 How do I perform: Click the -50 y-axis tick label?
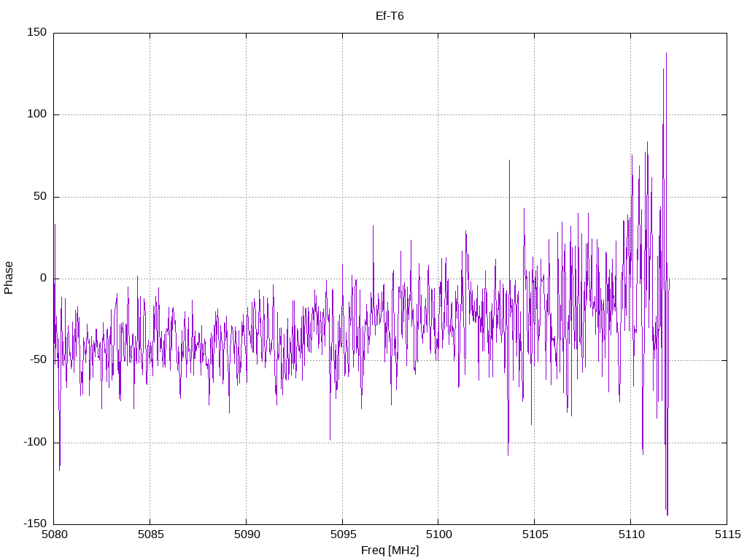tap(38, 360)
